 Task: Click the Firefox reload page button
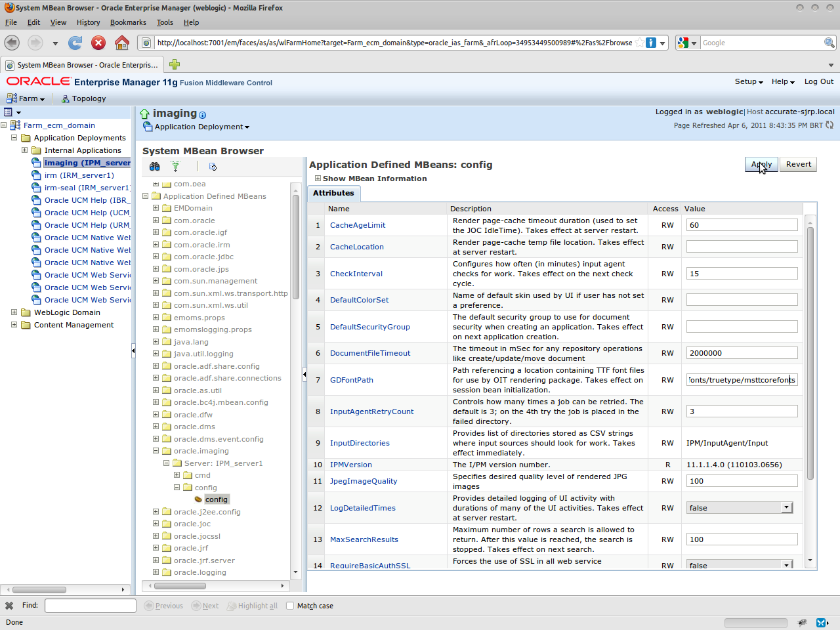pyautogui.click(x=75, y=43)
